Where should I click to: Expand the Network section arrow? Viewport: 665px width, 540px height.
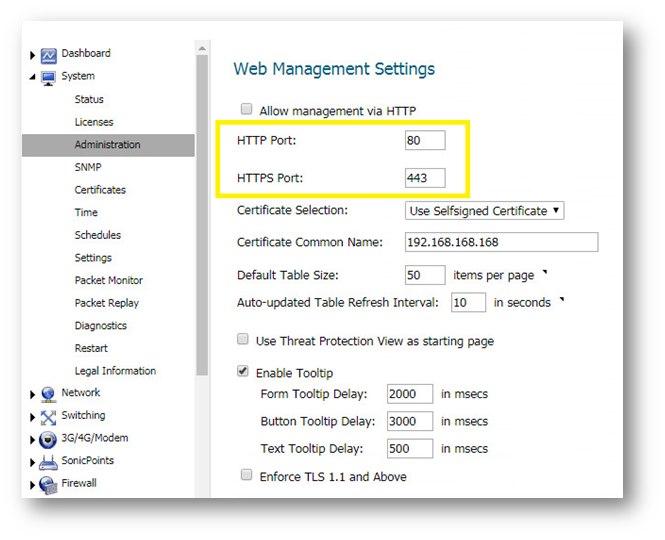click(x=32, y=395)
